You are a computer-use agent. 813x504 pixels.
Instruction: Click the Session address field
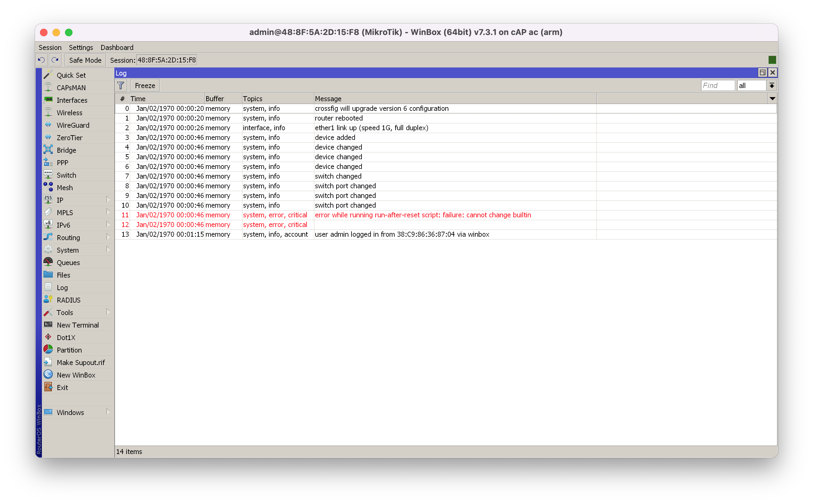click(x=167, y=60)
